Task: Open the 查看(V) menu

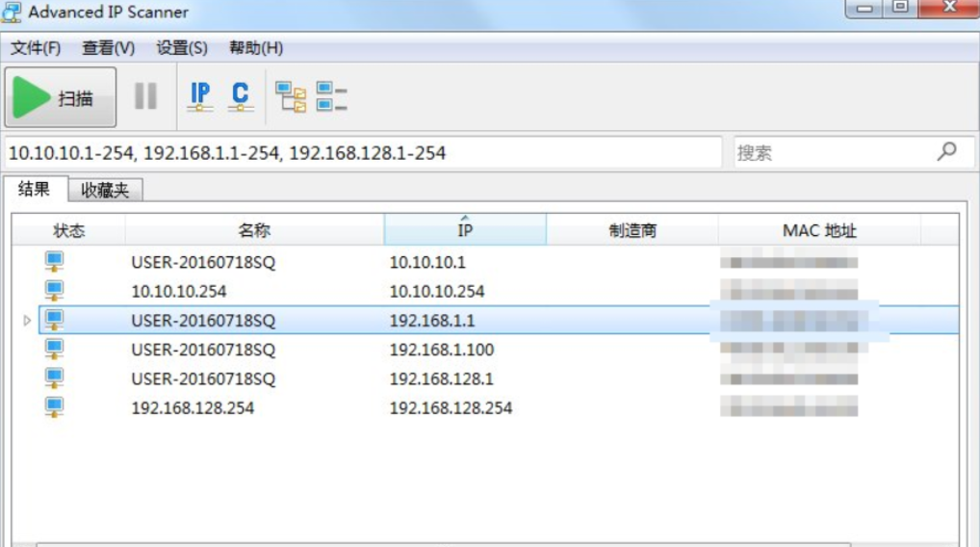Action: pos(108,48)
